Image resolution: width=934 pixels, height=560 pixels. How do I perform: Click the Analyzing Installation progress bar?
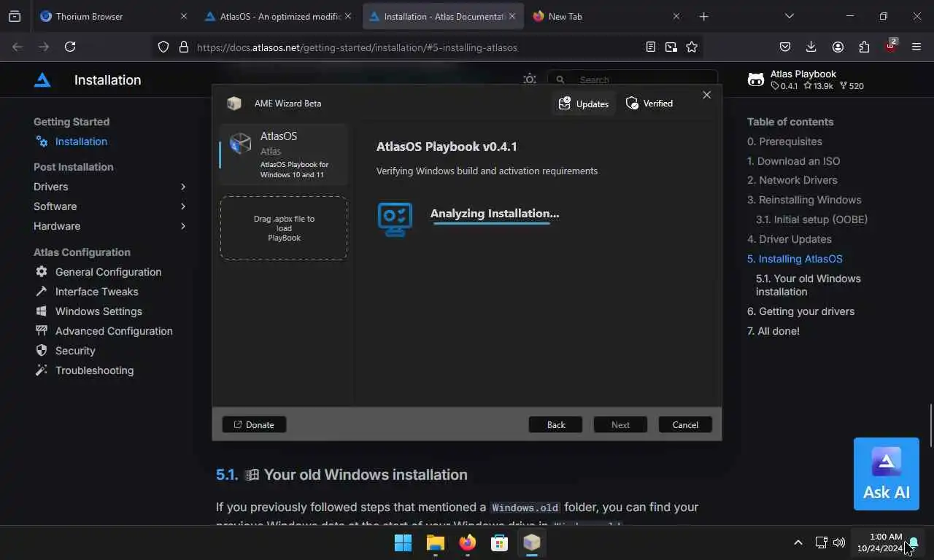(x=491, y=224)
